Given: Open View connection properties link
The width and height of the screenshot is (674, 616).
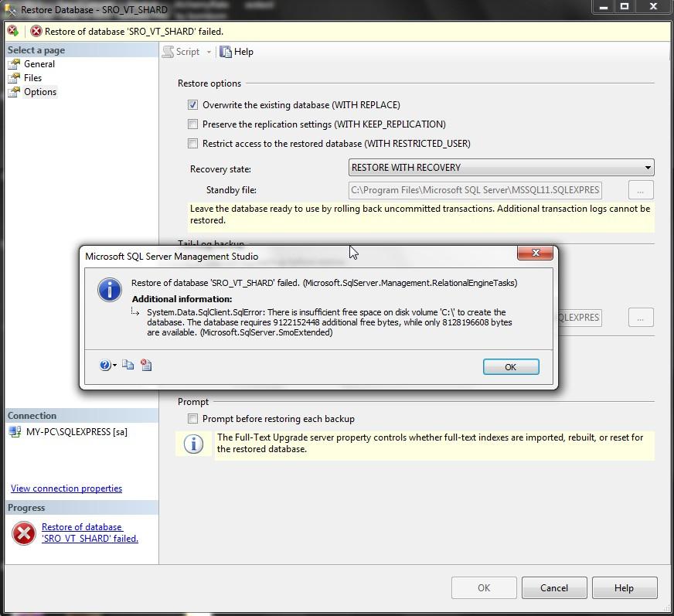Looking at the screenshot, I should (66, 488).
